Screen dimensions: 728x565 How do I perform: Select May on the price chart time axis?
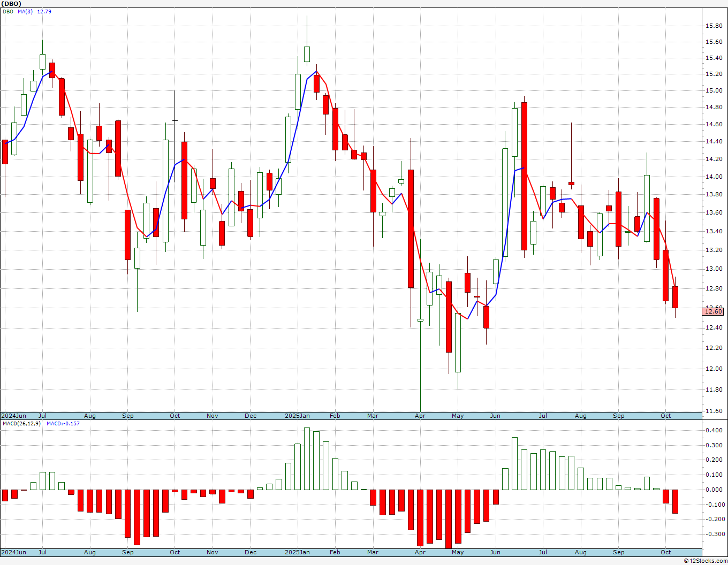coord(458,416)
